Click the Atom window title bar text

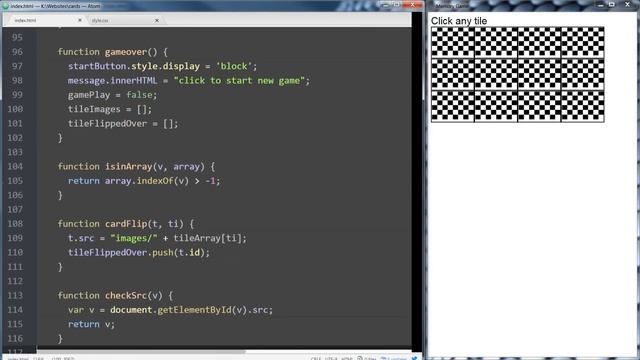click(x=56, y=6)
